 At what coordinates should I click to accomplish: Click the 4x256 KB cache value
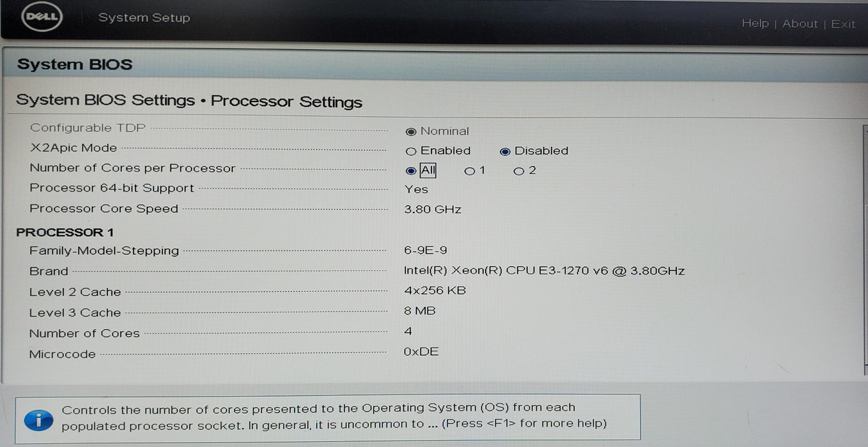[435, 291]
